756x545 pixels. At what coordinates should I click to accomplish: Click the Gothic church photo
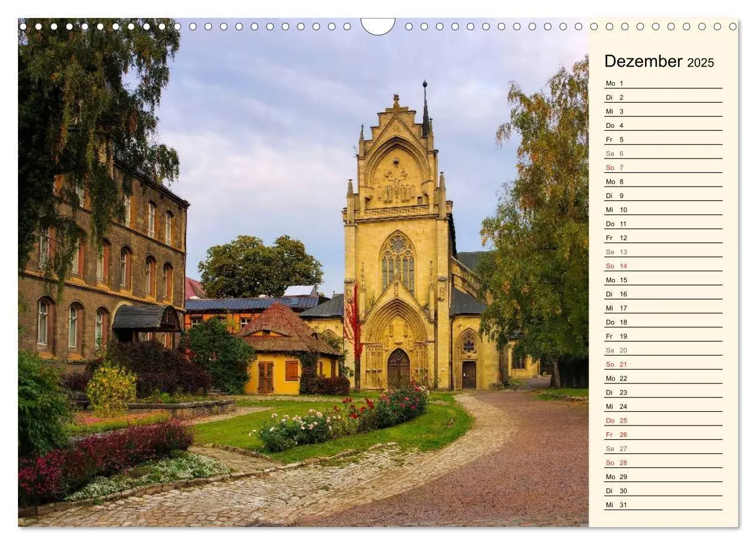tap(303, 272)
